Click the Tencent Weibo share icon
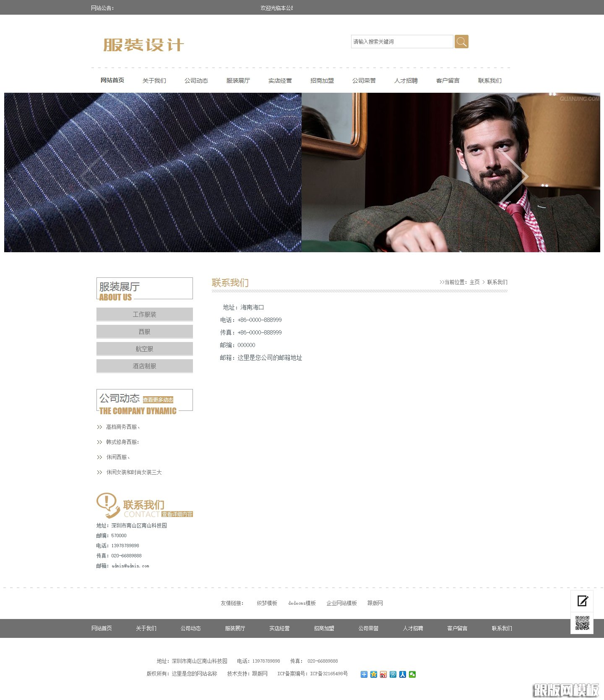The image size is (604, 700). click(x=393, y=674)
